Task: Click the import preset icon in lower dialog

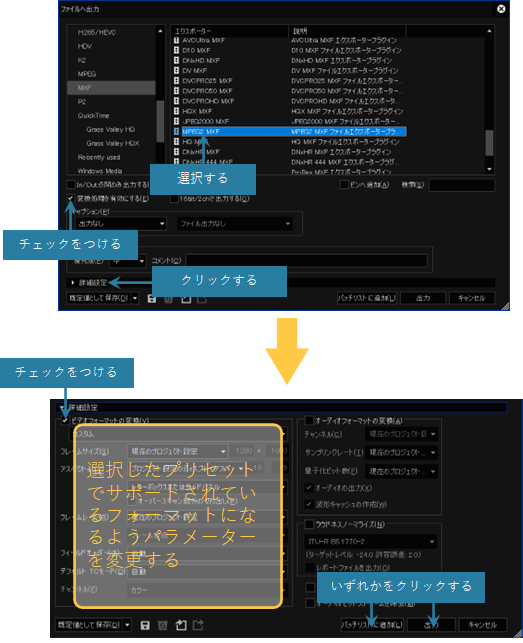Action: coord(181,625)
